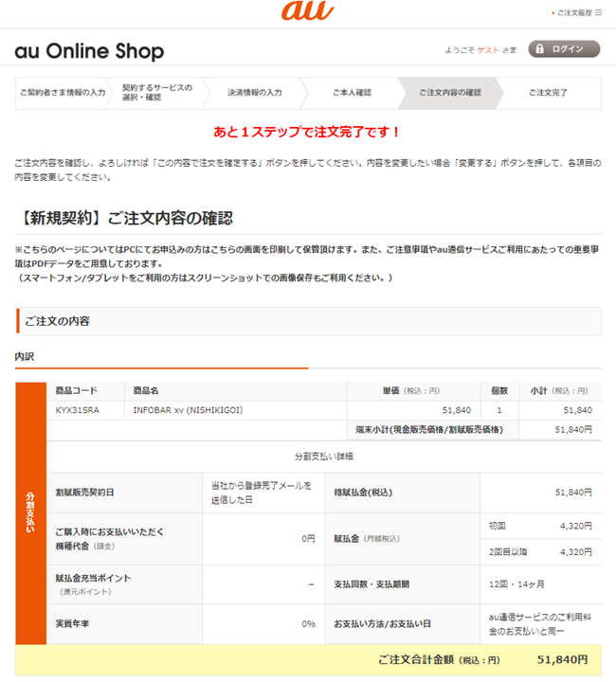Click the ご注文の内容 section header
Image resolution: width=616 pixels, height=682 pixels.
308,321
